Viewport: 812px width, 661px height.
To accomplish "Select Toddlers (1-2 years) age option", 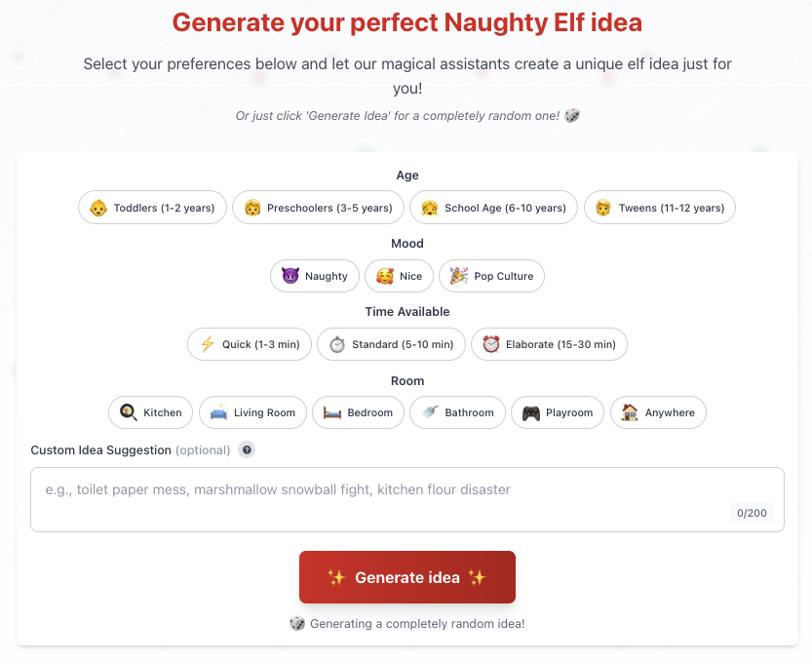I will tap(153, 208).
